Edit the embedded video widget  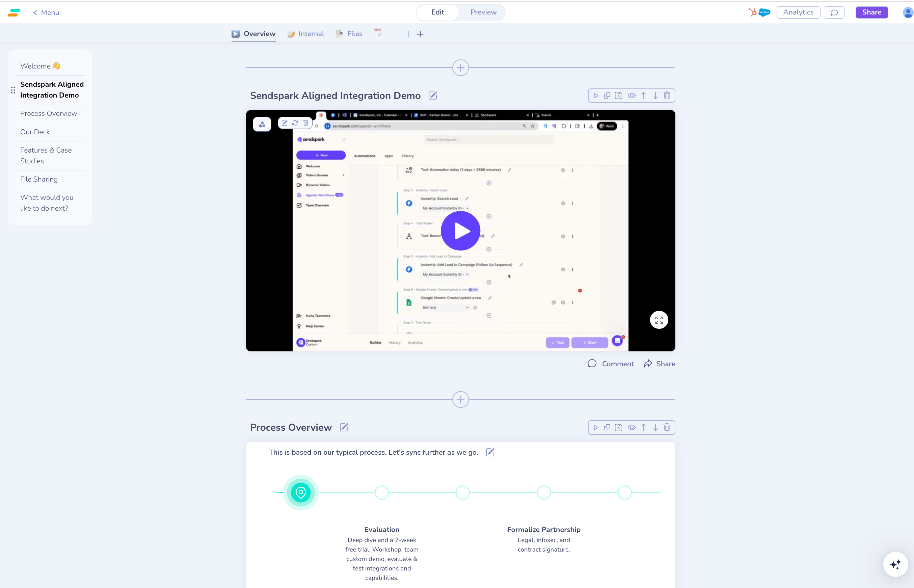[x=285, y=123]
